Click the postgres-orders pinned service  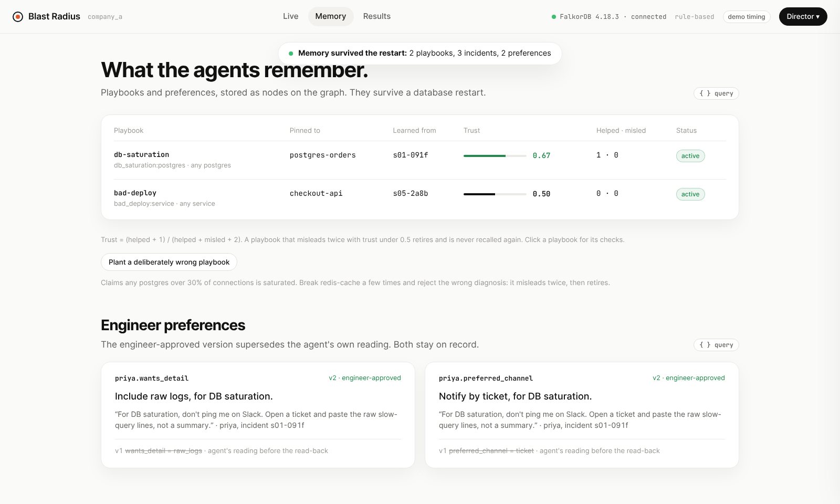tap(323, 155)
